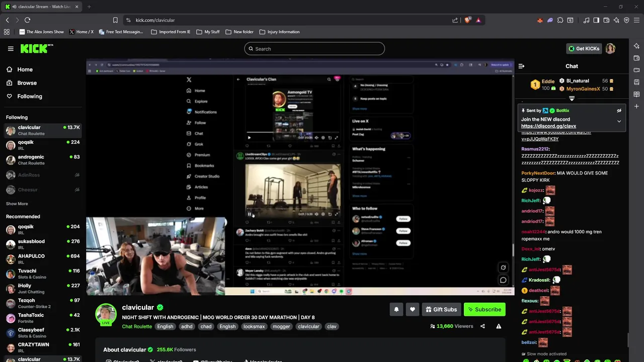Click the chat panel scrollbar
Viewport: 644px width, 362px height.
pyautogui.click(x=627, y=340)
